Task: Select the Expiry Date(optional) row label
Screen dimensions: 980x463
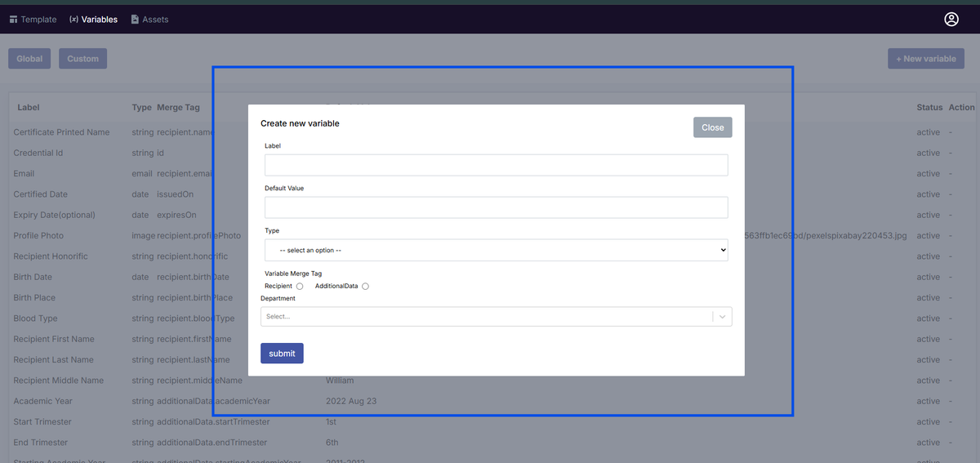Action: 54,216
